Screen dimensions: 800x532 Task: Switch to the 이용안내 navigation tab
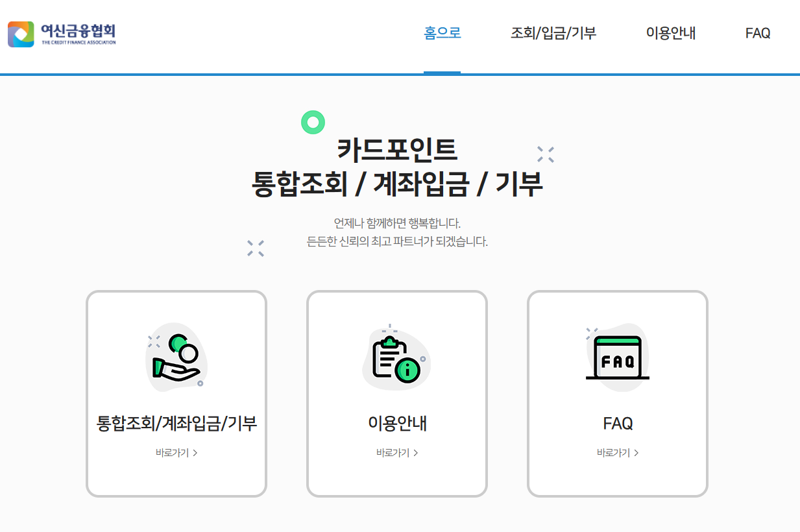coord(672,34)
